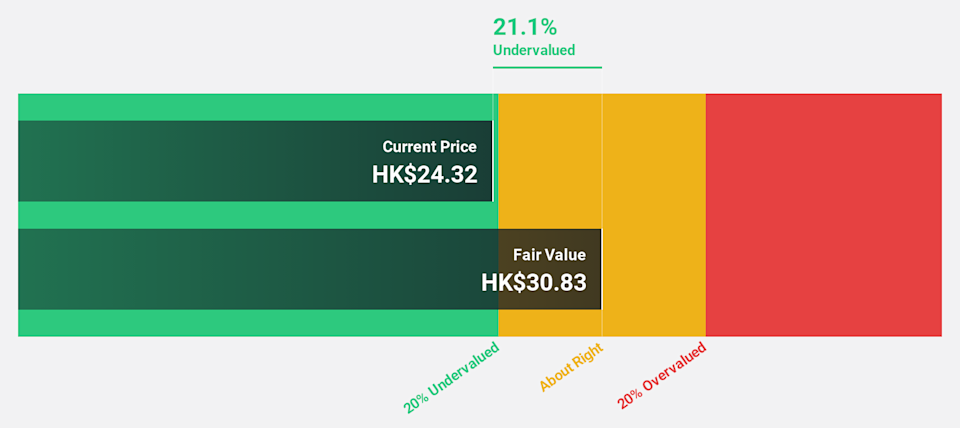Click the yellow zone right of the fair value line
The image size is (960, 428).
(653, 215)
